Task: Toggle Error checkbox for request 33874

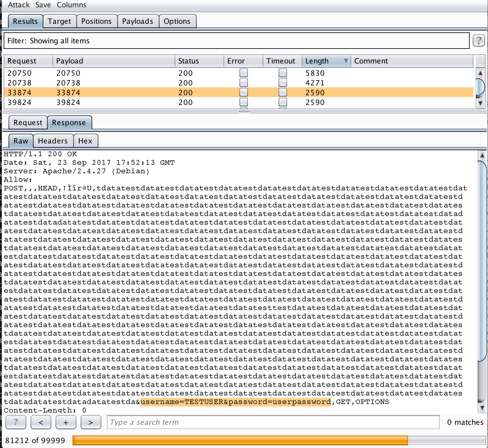Action: click(x=244, y=92)
